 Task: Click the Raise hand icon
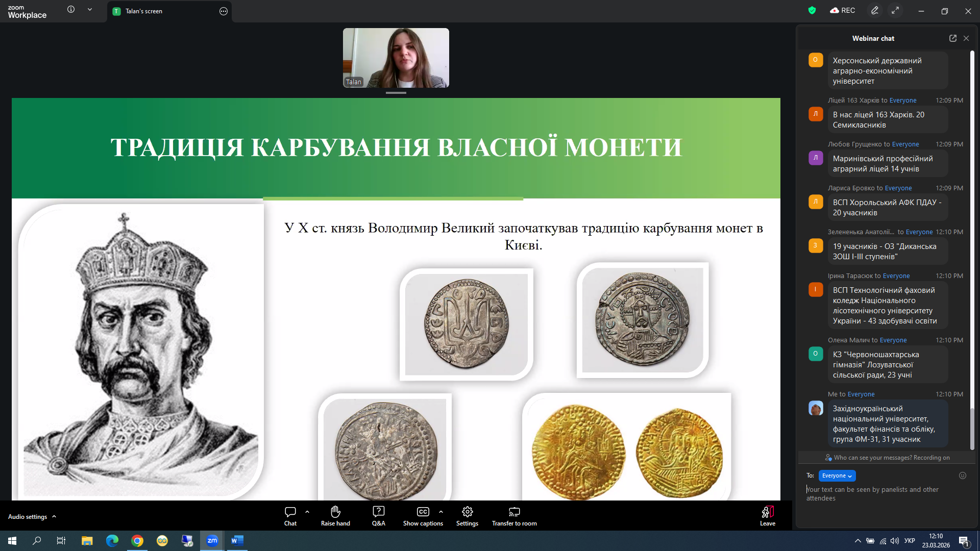click(335, 512)
